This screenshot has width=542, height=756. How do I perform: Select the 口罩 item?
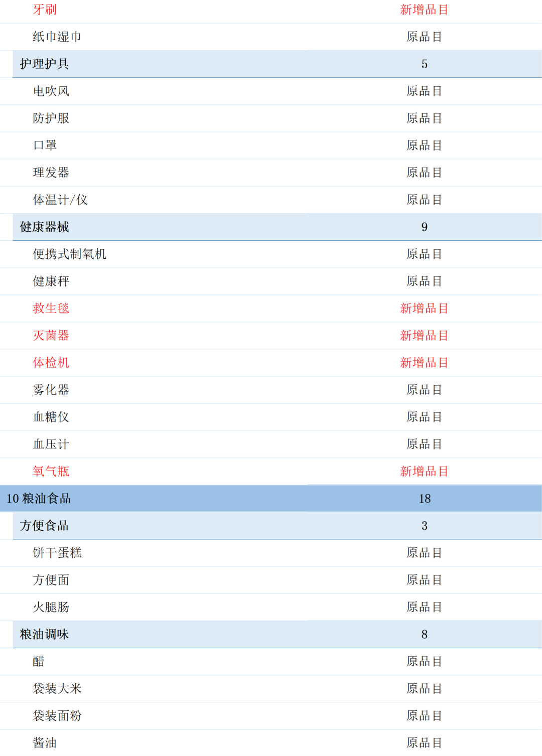pos(45,145)
